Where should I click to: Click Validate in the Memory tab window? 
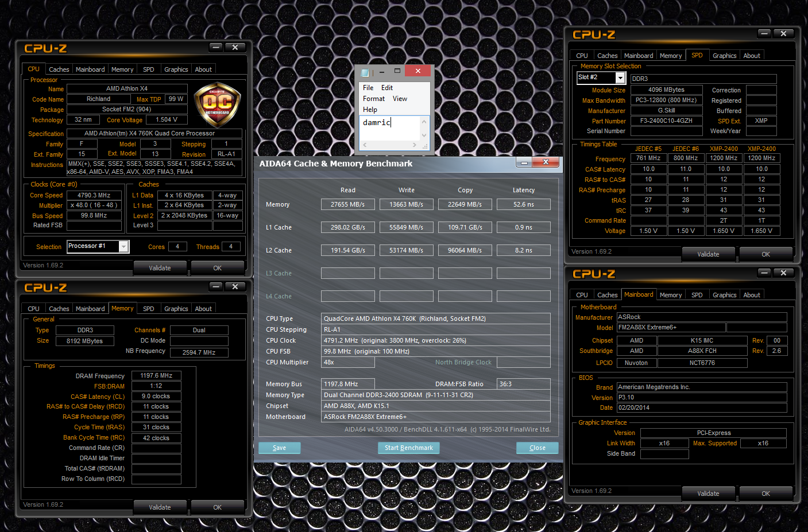point(160,507)
